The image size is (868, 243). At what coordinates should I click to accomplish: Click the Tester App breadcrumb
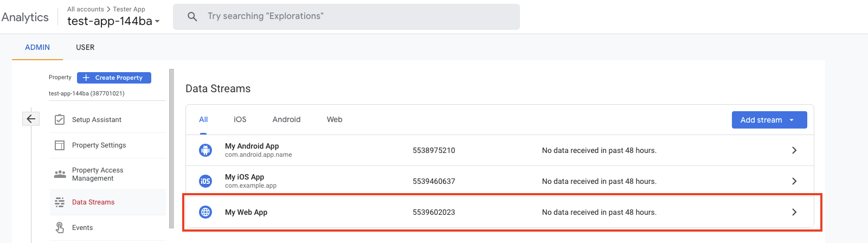(129, 9)
